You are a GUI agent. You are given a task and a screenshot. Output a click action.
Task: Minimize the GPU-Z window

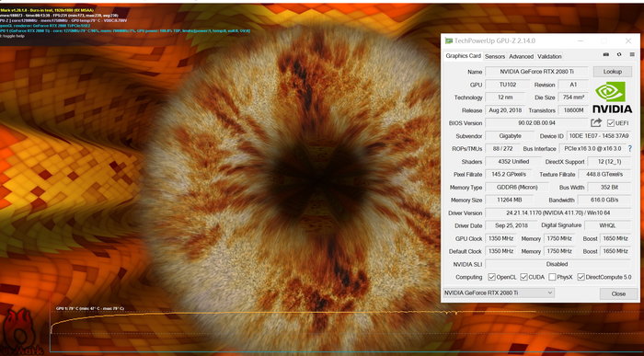(x=581, y=41)
